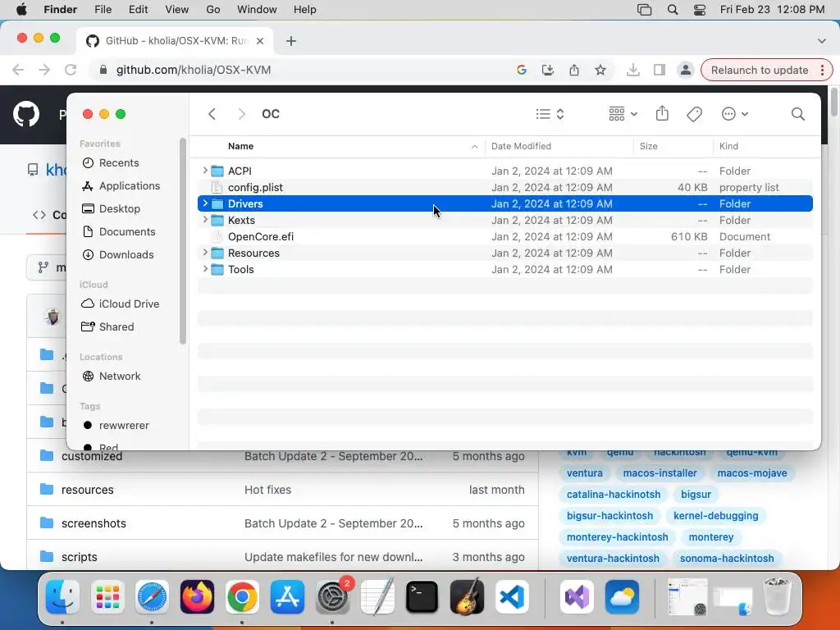Open the group-by options dropdown
The height and width of the screenshot is (630, 840).
[623, 114]
